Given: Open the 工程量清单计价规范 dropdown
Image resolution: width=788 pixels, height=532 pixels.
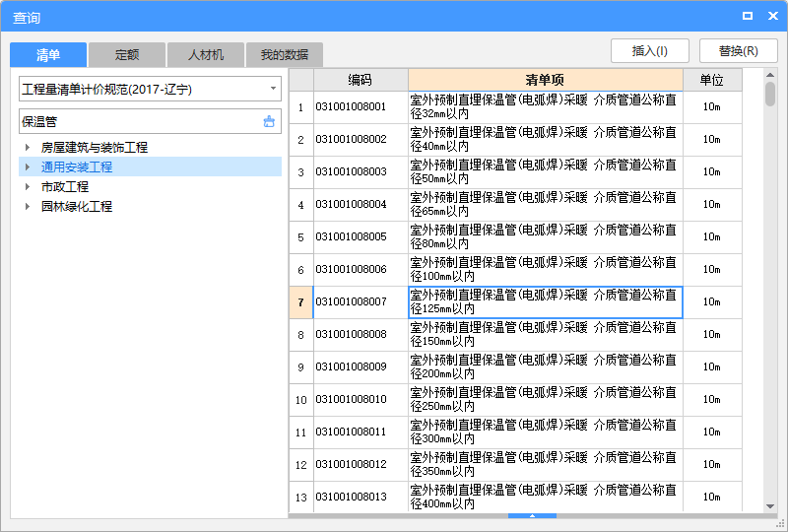Looking at the screenshot, I should tap(273, 89).
